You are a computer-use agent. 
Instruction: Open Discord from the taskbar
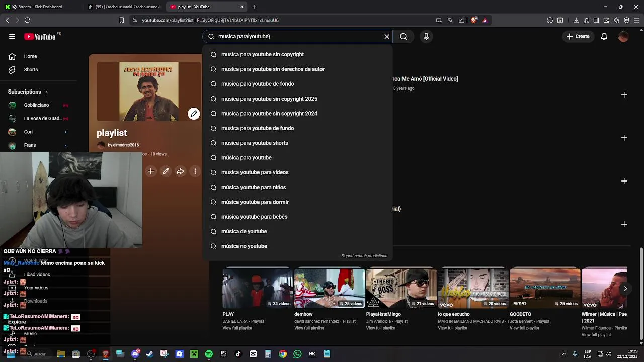(x=135, y=354)
